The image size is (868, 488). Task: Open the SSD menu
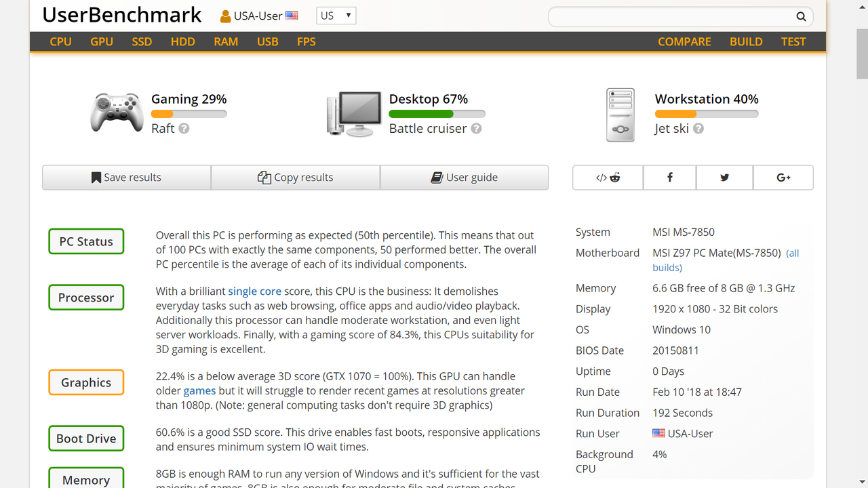point(142,41)
